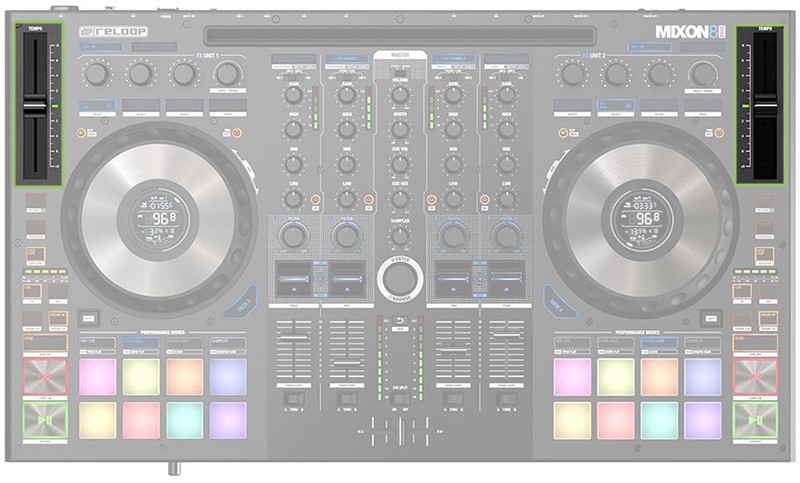Viewport: 800px width, 483px height.
Task: Click the leftmost channel FILTER knob
Action: (x=293, y=237)
